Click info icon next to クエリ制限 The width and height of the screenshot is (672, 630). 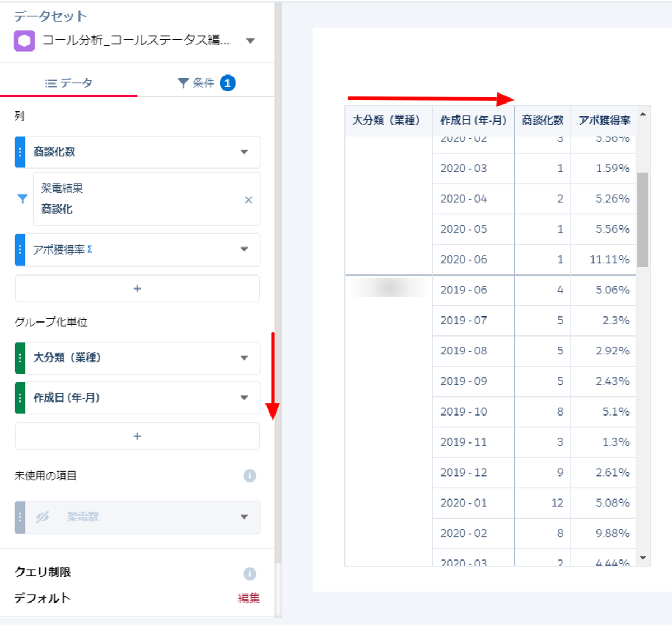click(250, 574)
